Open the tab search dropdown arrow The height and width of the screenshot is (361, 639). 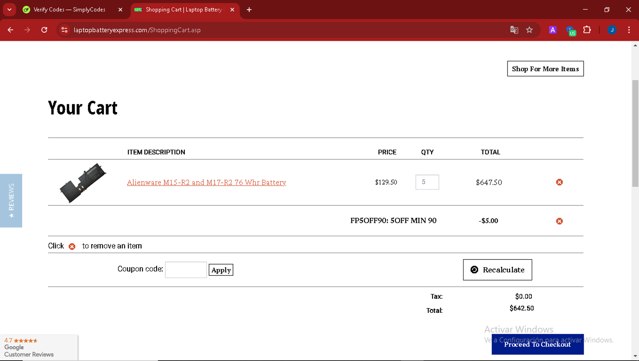click(9, 9)
